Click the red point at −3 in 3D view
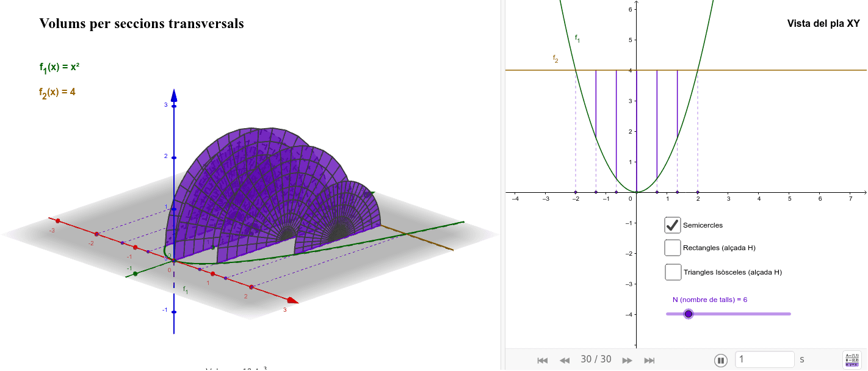 tap(57, 220)
